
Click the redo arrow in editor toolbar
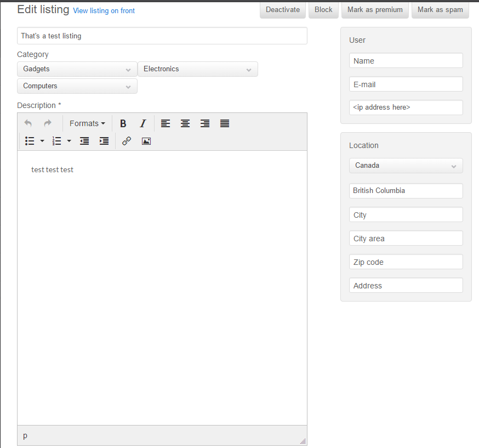[x=48, y=123]
